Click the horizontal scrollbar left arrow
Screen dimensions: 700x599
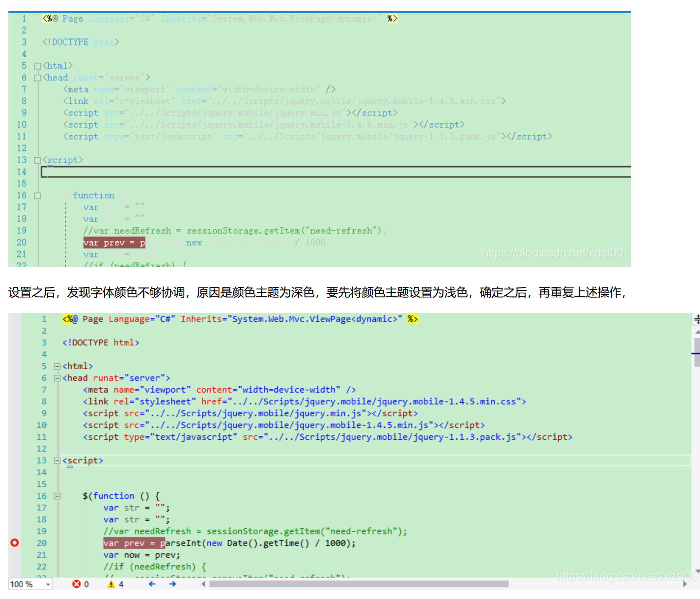(x=203, y=584)
